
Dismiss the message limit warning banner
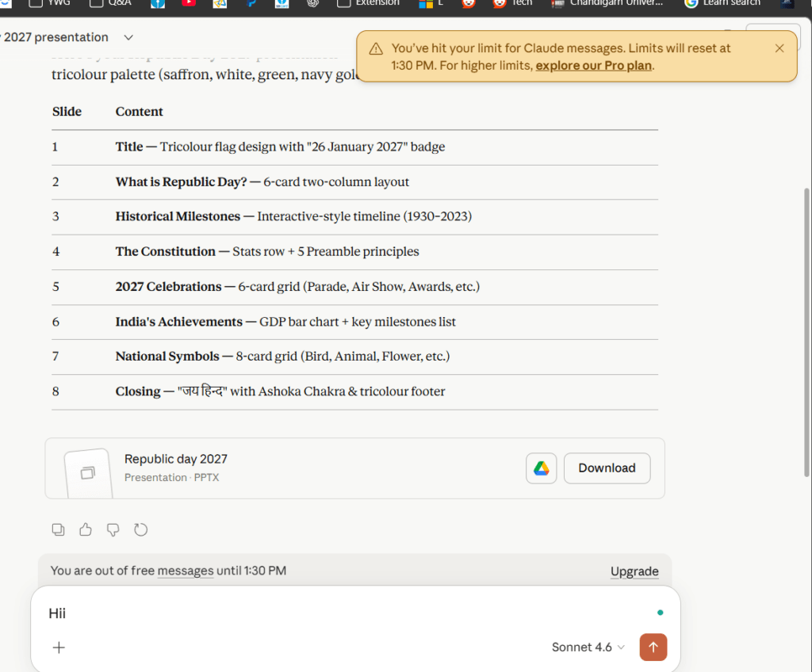(779, 48)
